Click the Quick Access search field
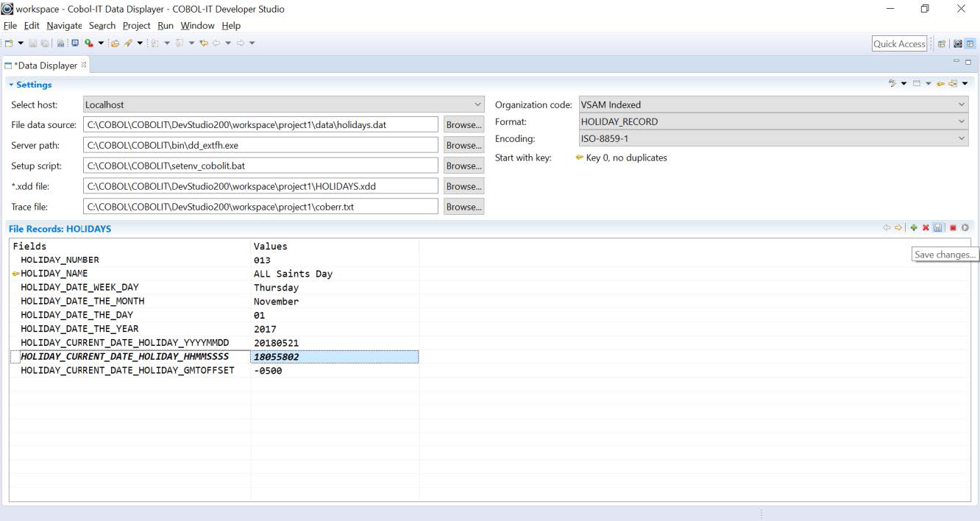 898,43
